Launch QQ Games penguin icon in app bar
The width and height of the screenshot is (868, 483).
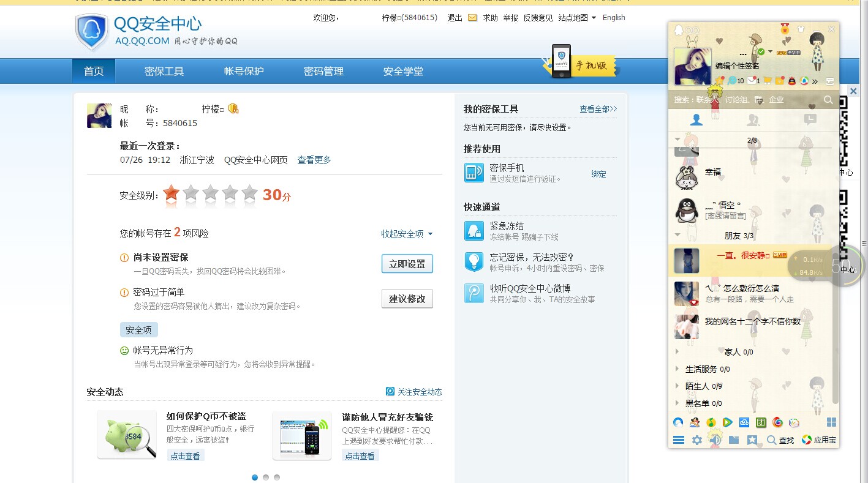tap(695, 422)
